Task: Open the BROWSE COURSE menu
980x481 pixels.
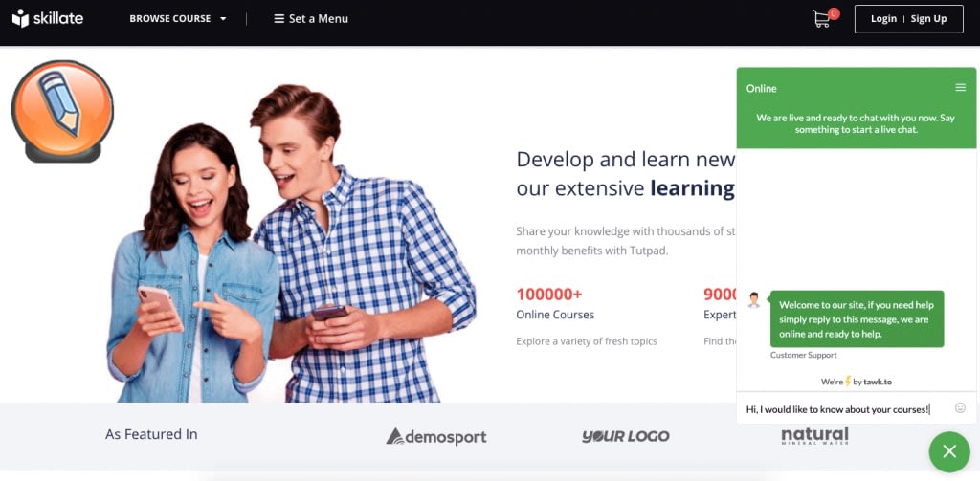Action: click(x=177, y=19)
